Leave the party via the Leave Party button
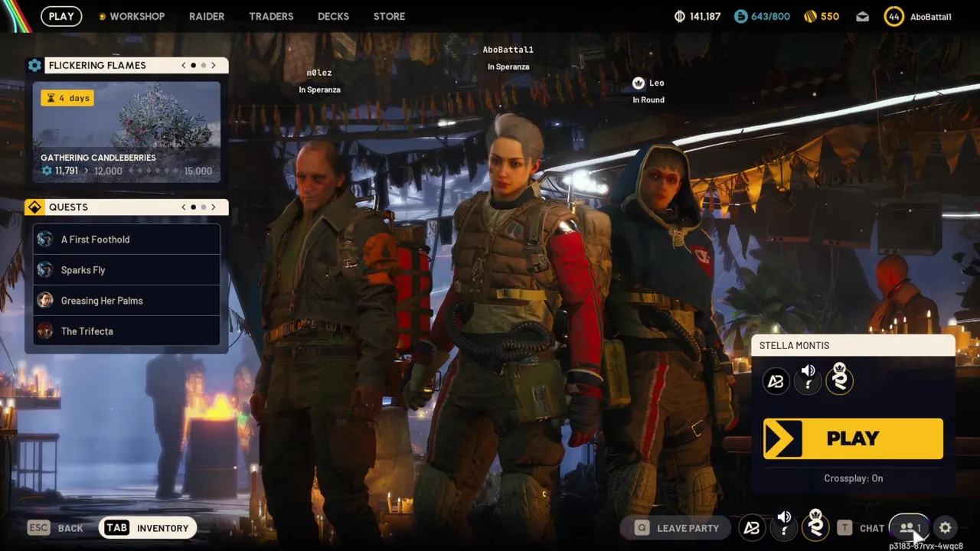 click(677, 528)
